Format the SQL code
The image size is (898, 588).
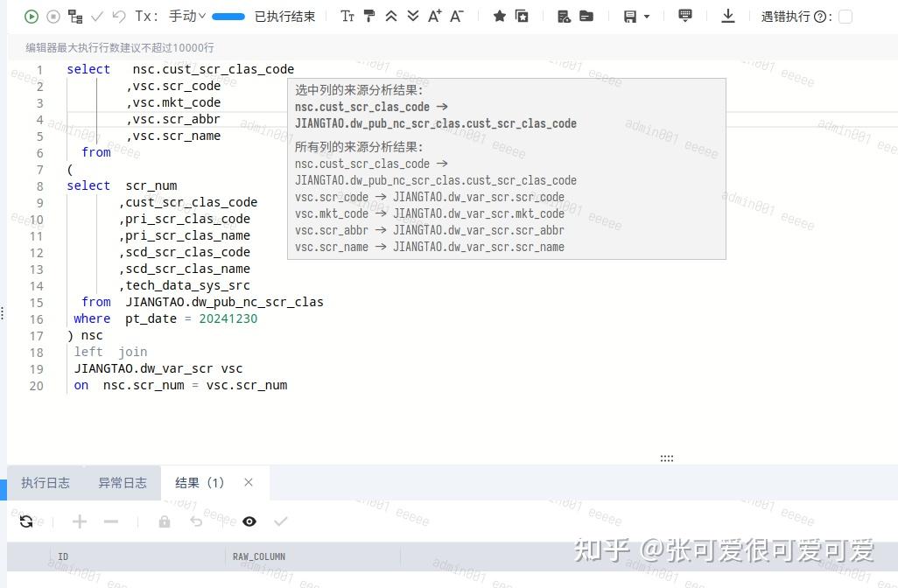tap(368, 16)
